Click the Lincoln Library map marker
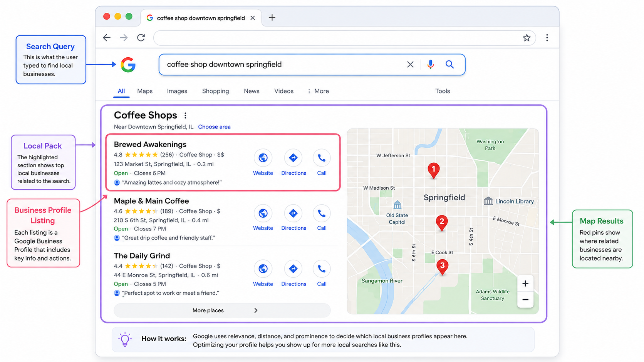Viewport: 644px width, 362px height. tap(488, 201)
